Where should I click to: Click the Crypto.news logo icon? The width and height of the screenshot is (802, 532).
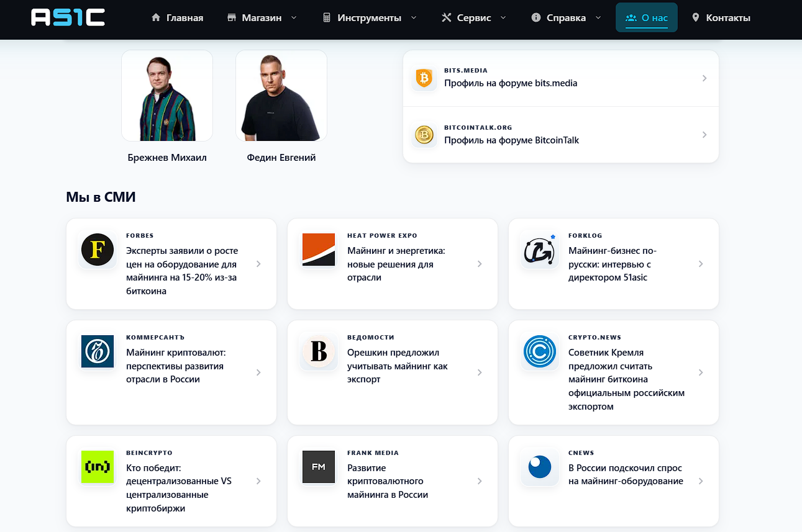point(540,351)
